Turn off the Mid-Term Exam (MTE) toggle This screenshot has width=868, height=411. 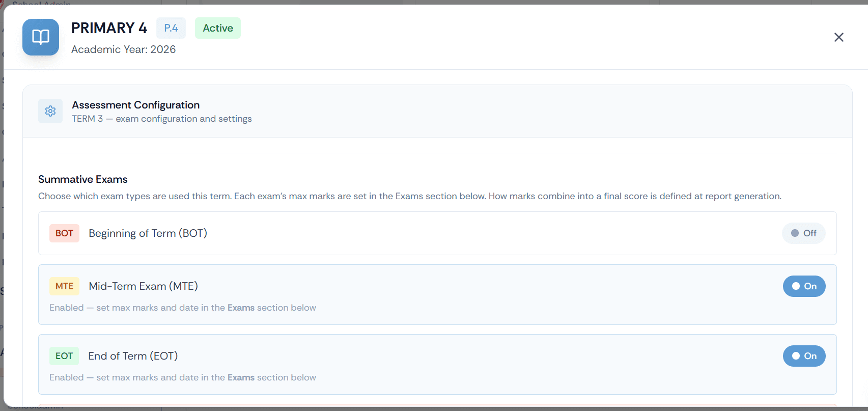coord(804,286)
